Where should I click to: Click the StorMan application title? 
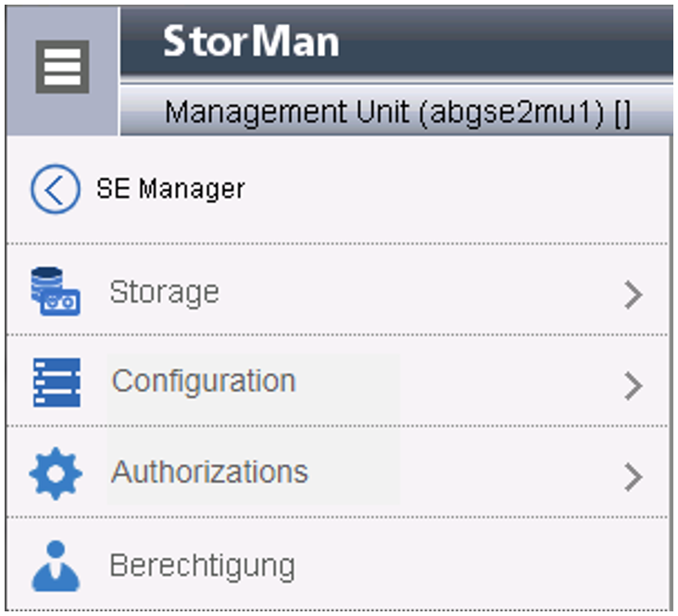point(251,42)
